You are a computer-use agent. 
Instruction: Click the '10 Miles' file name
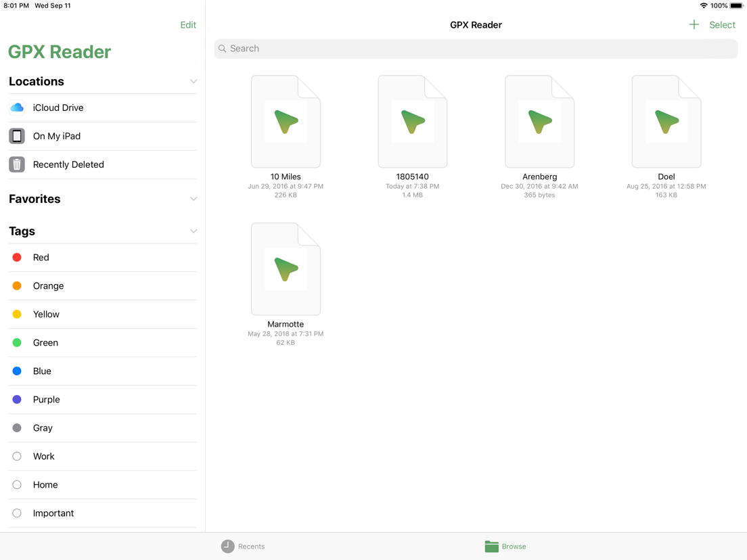coord(286,177)
